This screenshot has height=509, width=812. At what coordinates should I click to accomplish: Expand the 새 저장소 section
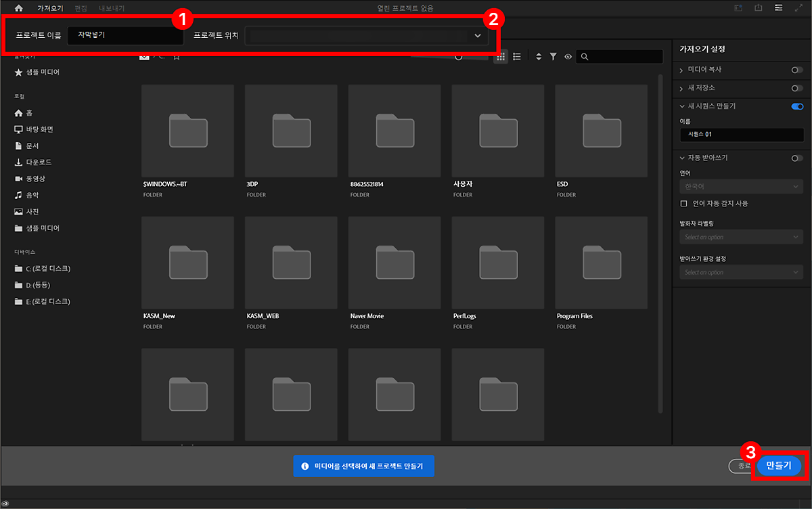click(x=681, y=88)
